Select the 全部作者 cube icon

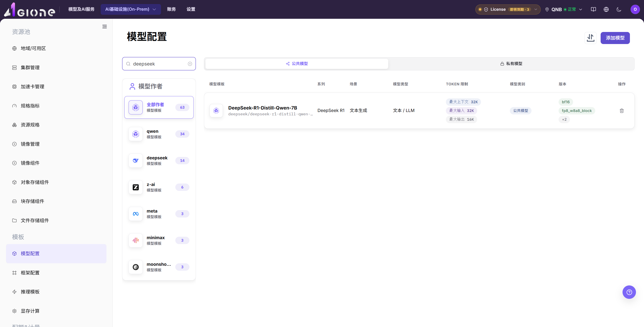point(136,108)
